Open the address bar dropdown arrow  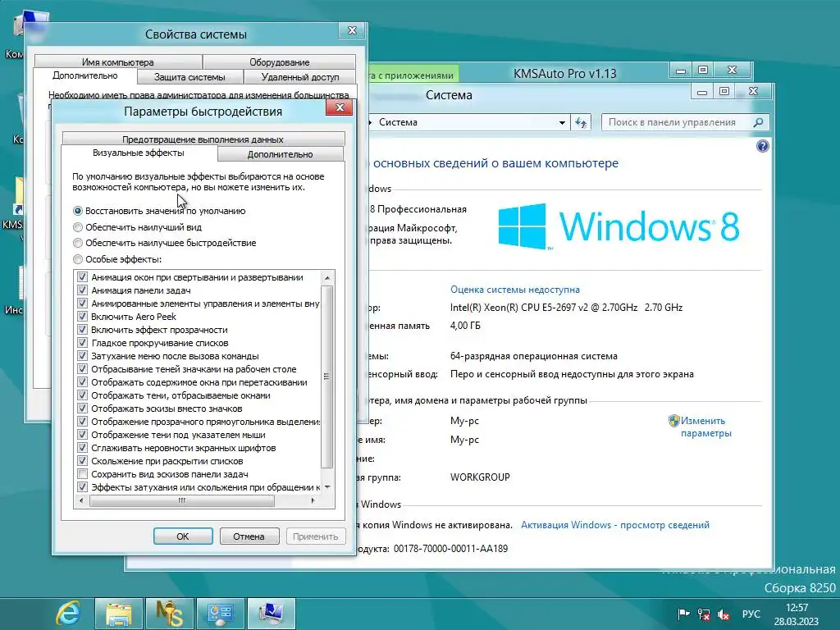click(562, 123)
